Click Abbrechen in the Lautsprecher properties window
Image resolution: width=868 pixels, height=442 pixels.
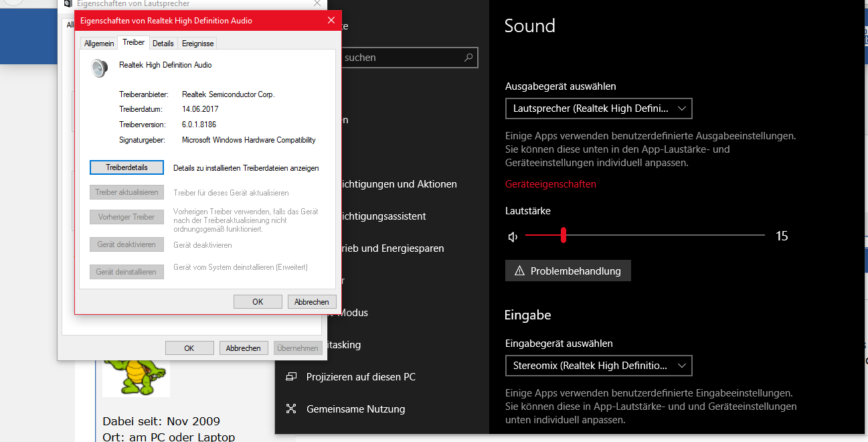click(243, 348)
